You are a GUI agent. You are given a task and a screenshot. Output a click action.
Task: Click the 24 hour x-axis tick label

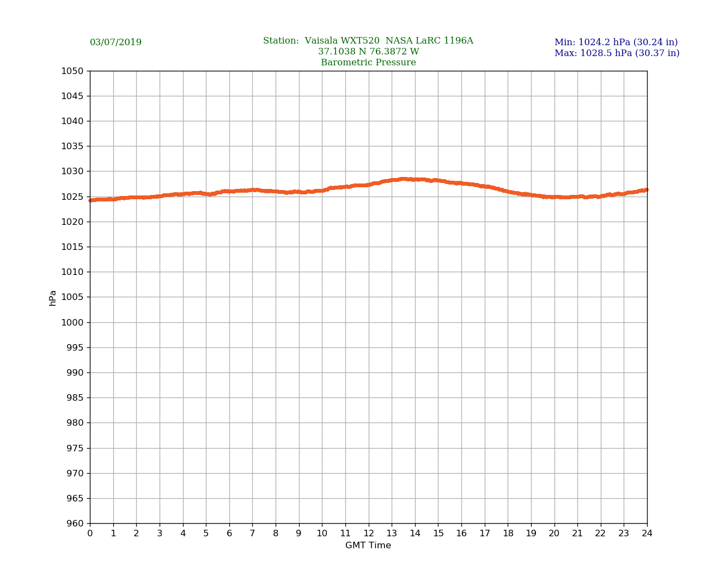(x=647, y=534)
